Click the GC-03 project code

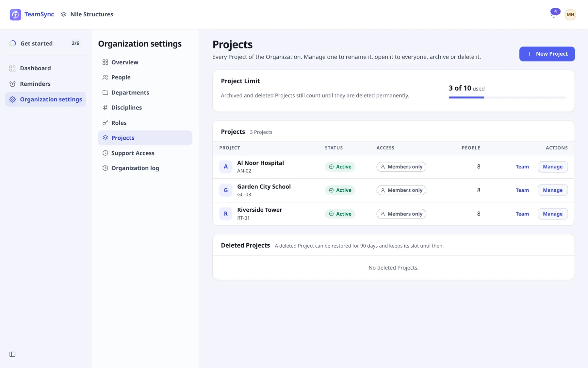point(244,195)
